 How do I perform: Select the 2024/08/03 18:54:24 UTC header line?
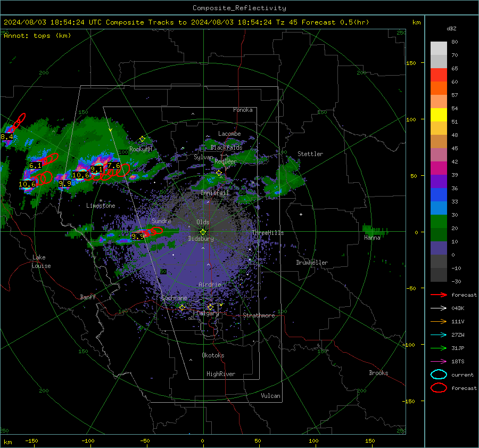(x=186, y=22)
